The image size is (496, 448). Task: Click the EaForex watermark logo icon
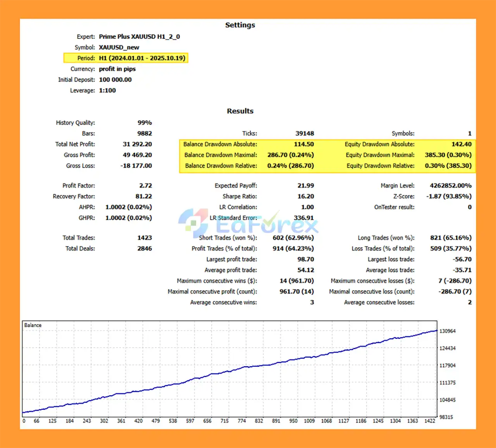193,222
